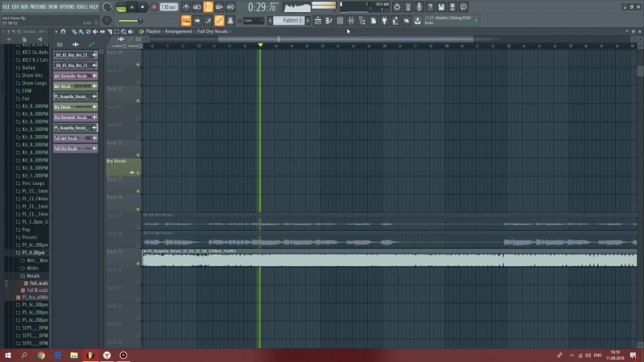This screenshot has height=362, width=644.
Task: Open the EDIT menu
Action: tap(15, 7)
